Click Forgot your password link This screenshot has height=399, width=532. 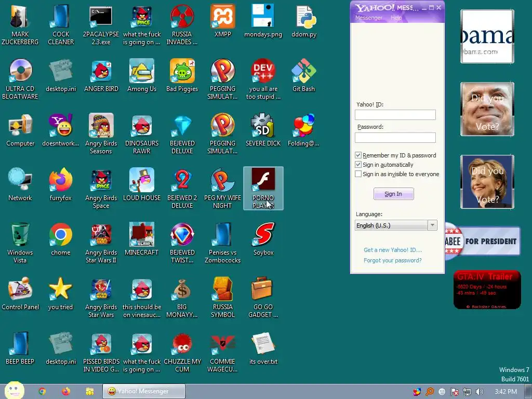tap(393, 260)
